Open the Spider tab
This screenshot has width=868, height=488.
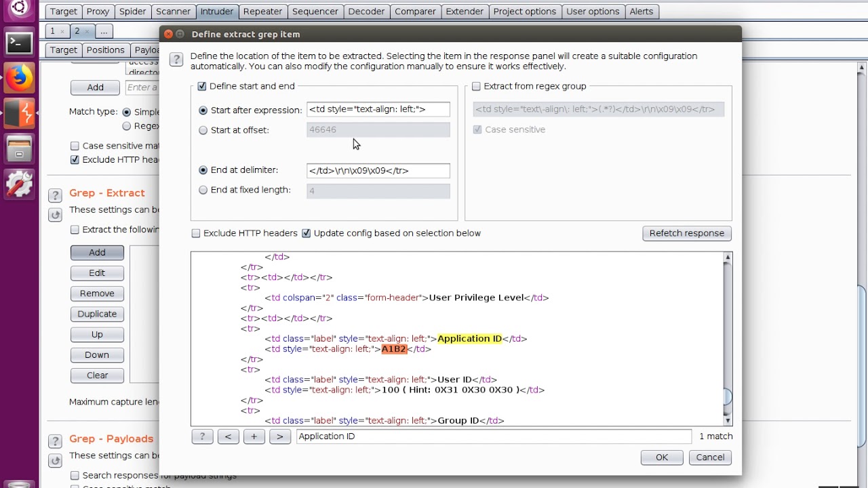point(133,12)
